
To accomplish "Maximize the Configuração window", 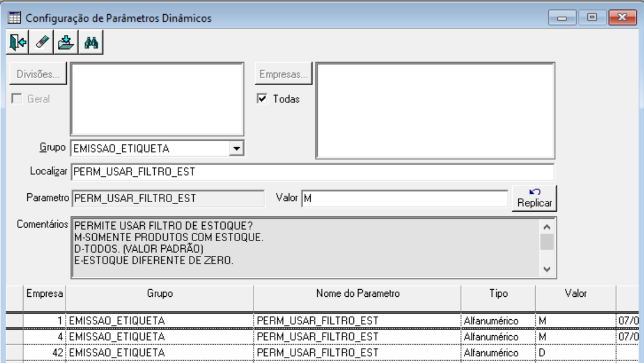I will (x=592, y=18).
